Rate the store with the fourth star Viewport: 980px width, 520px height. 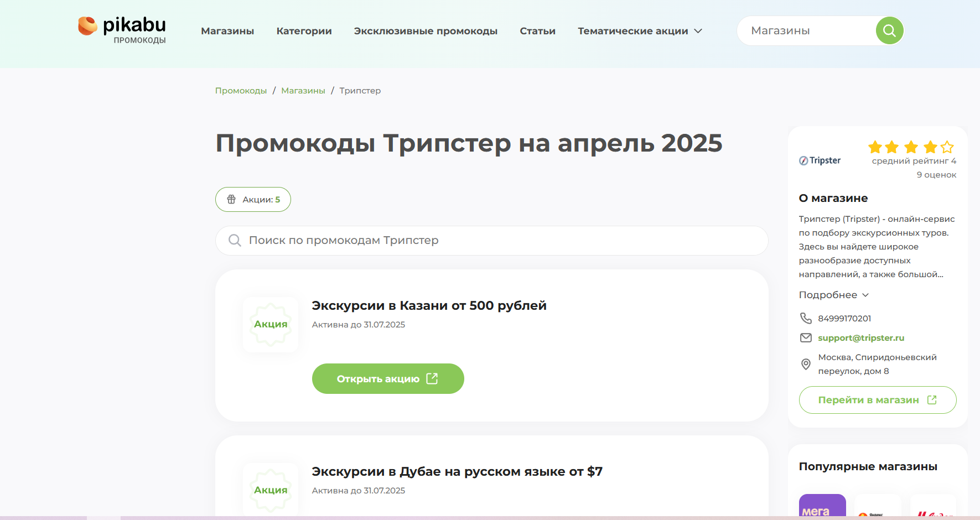coord(930,147)
